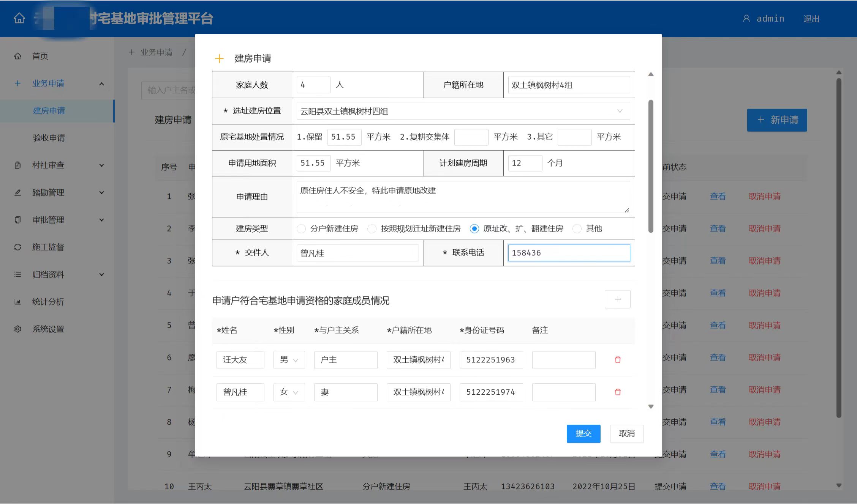
Task: Expand the 审批管理 sidebar menu
Action: (101, 220)
